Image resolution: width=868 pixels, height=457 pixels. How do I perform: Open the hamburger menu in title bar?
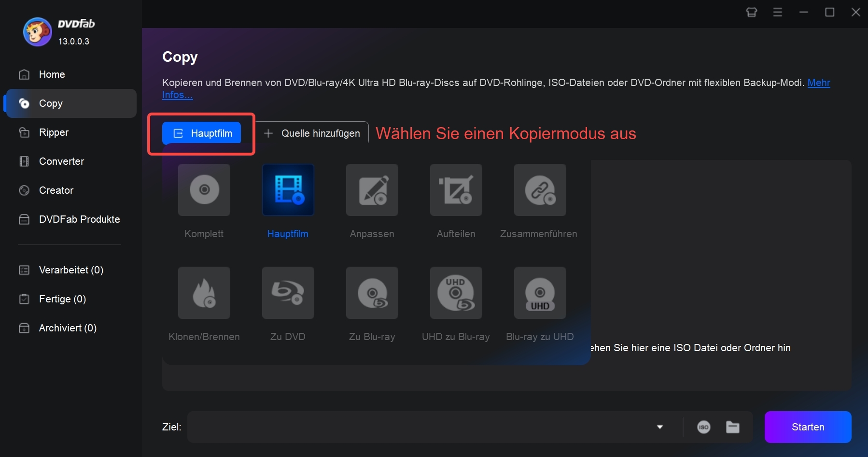coord(778,12)
